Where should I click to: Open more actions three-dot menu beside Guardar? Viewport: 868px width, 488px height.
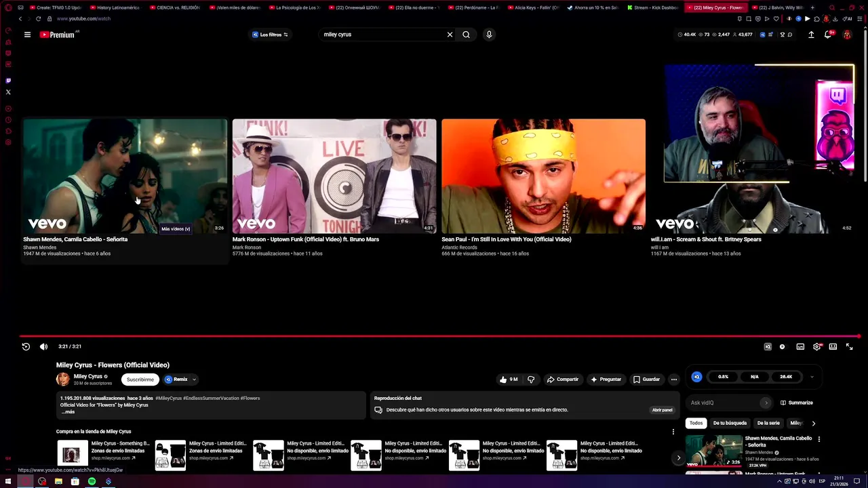(x=673, y=380)
